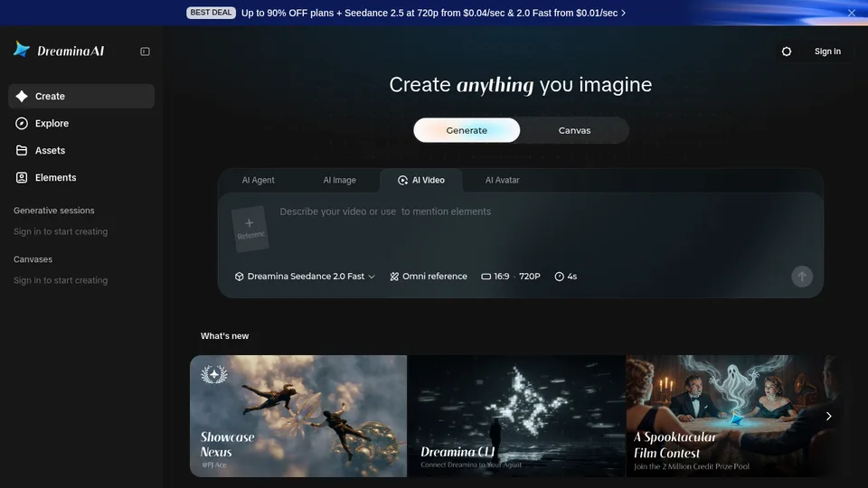Click the send arrow generate button

pos(802,277)
